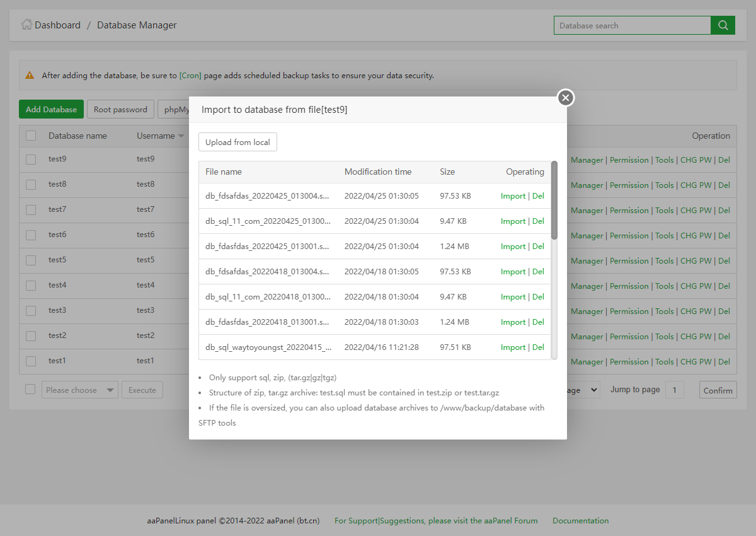Toggle the select-all checkbox in table header

[x=31, y=136]
